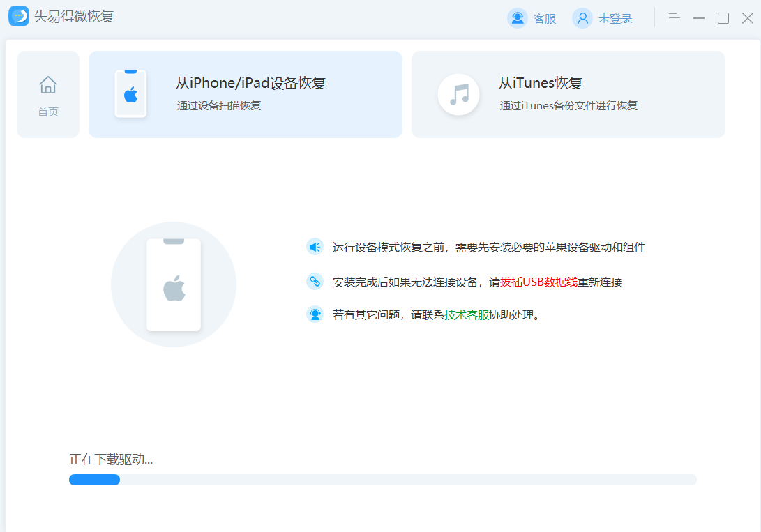The width and height of the screenshot is (761, 532).
Task: Select 从iTunes恢复 tab
Action: pyautogui.click(x=568, y=95)
